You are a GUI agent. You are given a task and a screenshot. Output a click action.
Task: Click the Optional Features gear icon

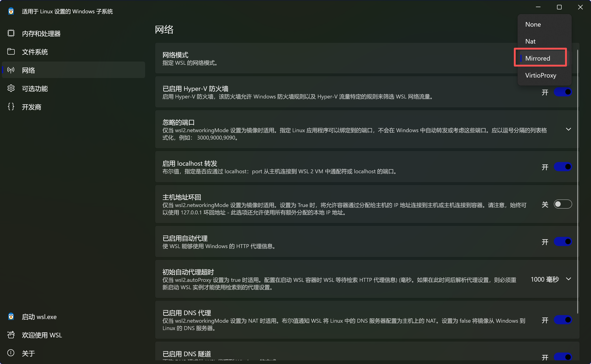(x=11, y=88)
